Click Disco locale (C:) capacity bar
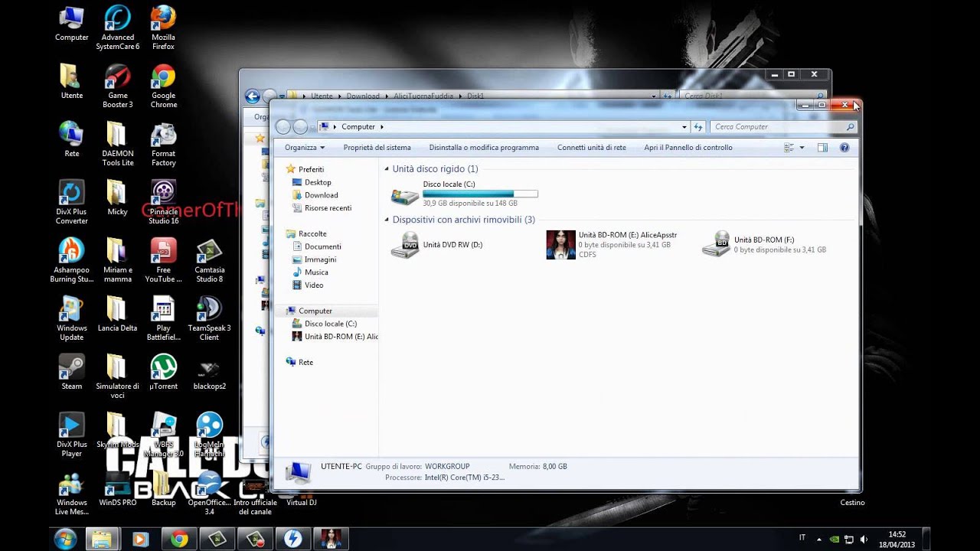The image size is (980, 551). [480, 194]
